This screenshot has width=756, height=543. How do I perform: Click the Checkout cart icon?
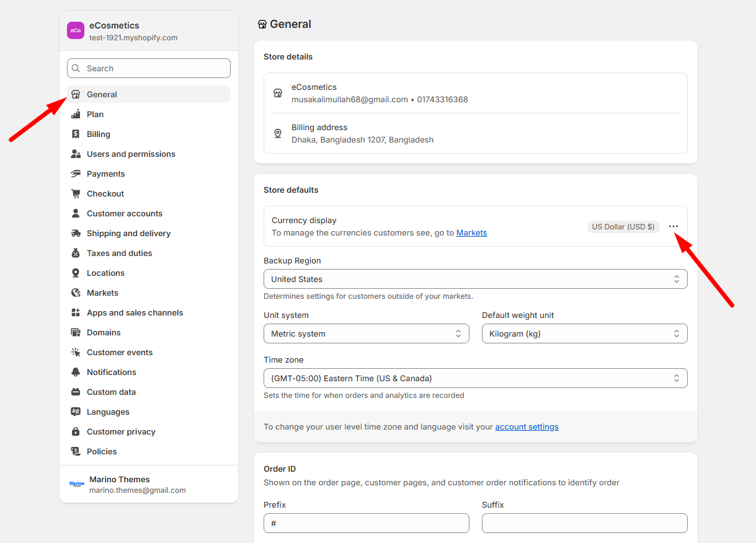76,193
